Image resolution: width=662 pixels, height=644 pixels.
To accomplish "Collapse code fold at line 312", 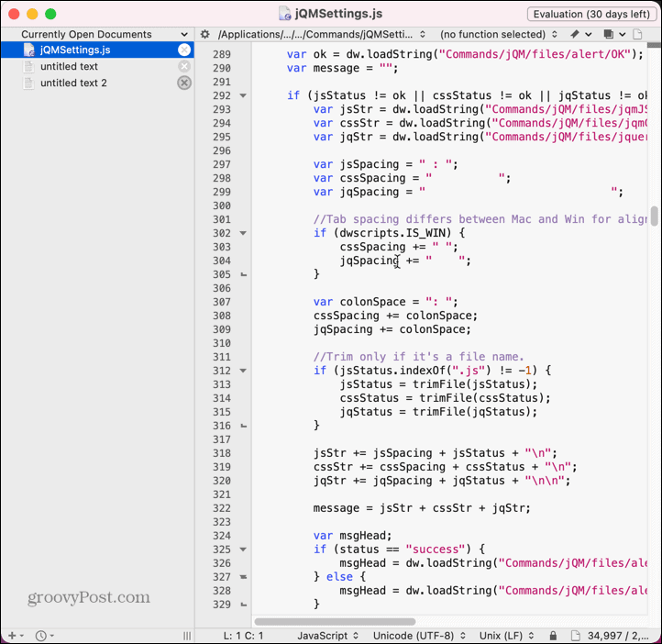I will pyautogui.click(x=243, y=371).
